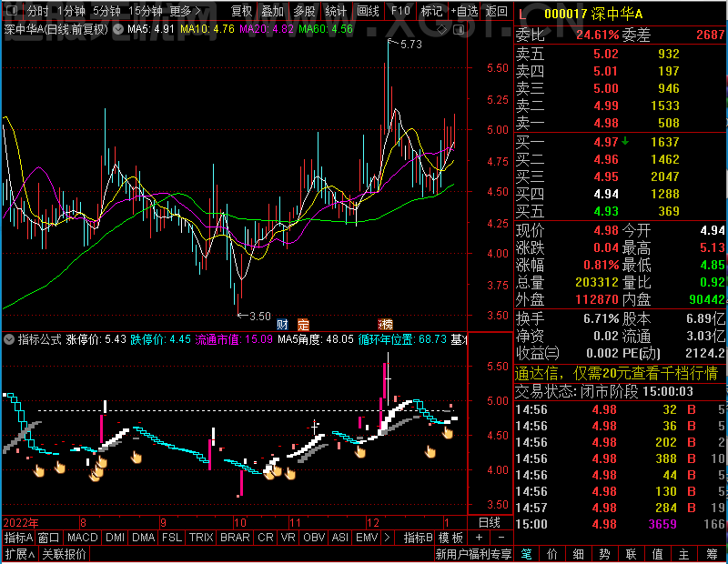The height and width of the screenshot is (564, 728).
Task: Click the panel layout icon at the top-left corner
Action: [x=12, y=10]
